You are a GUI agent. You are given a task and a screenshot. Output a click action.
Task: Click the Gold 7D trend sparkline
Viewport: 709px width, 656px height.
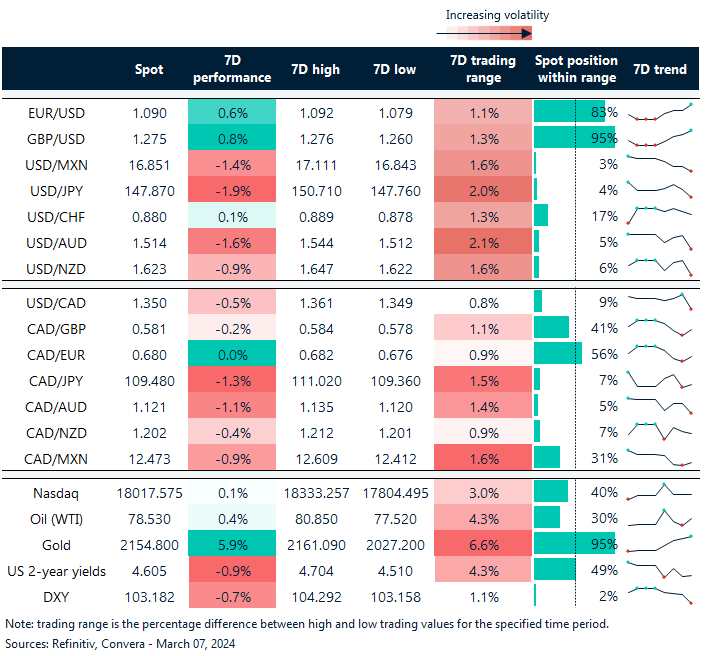(659, 544)
